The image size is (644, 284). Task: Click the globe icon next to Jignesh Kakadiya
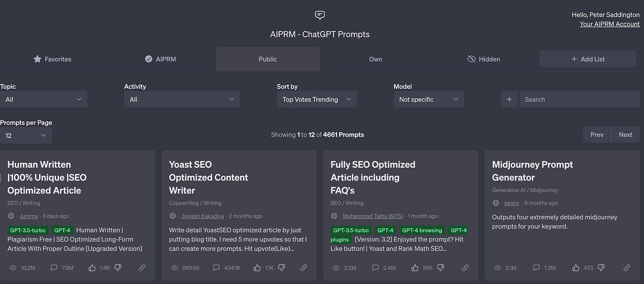click(172, 216)
